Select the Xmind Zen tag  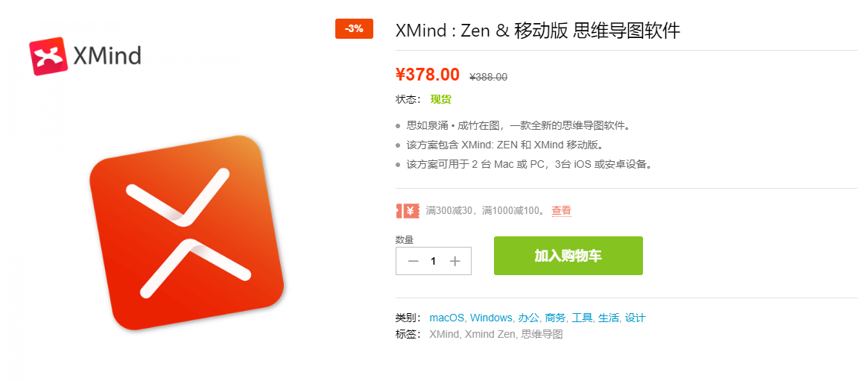tap(490, 334)
